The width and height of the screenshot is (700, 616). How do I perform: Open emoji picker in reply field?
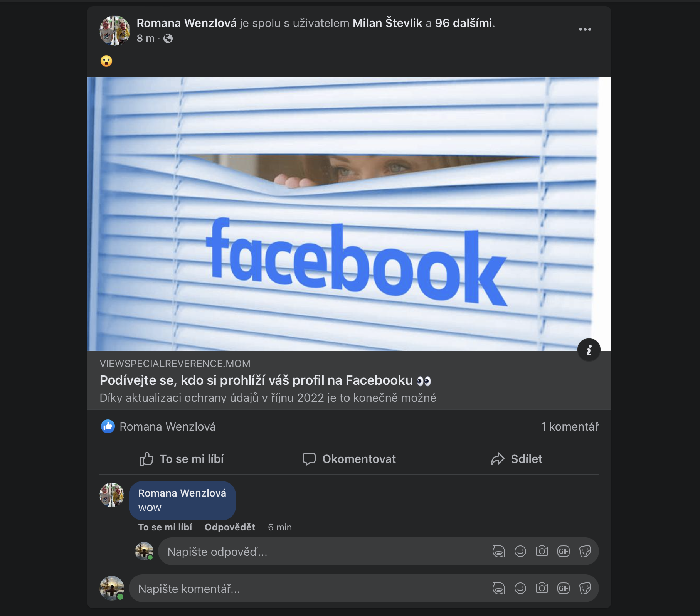tap(520, 552)
